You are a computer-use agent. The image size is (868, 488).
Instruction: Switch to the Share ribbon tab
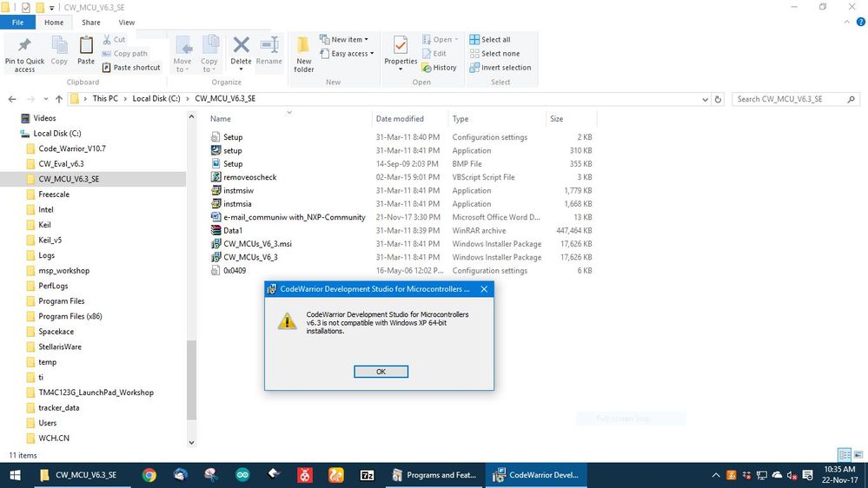click(90, 22)
